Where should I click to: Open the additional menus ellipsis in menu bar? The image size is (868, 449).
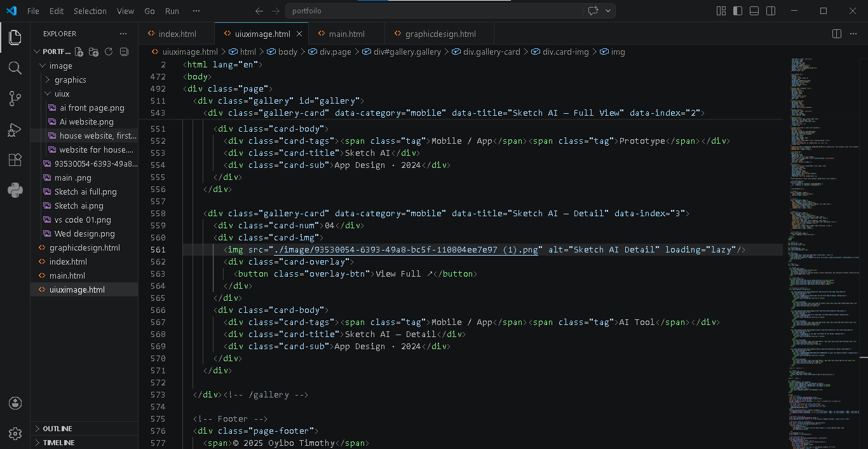pyautogui.click(x=196, y=11)
